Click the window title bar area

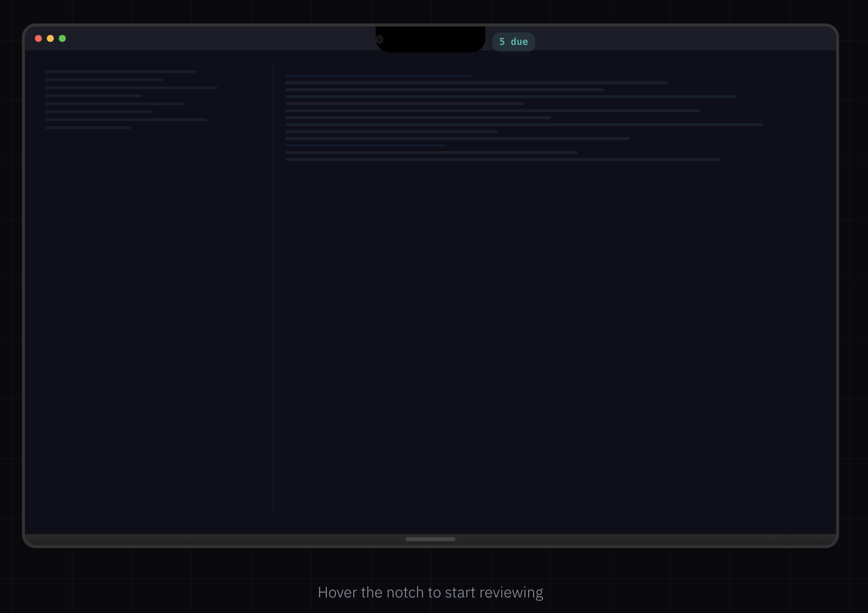tap(203, 39)
